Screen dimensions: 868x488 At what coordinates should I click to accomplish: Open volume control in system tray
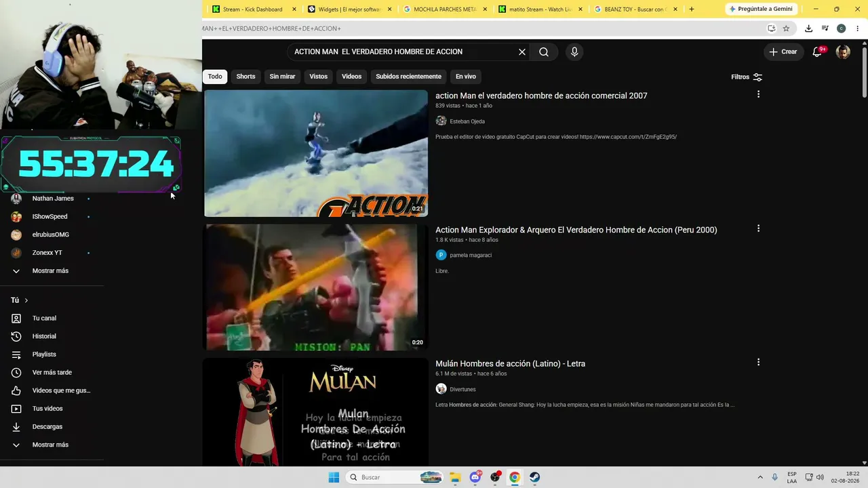click(x=820, y=477)
